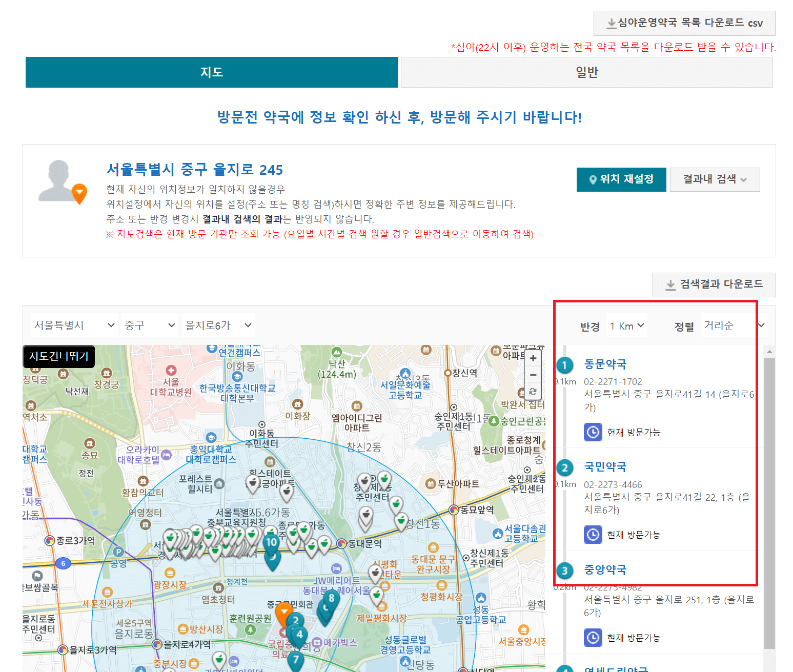Screen dimensions: 793x672
Task: Click 검색결과 다운로드 button
Action: [714, 284]
